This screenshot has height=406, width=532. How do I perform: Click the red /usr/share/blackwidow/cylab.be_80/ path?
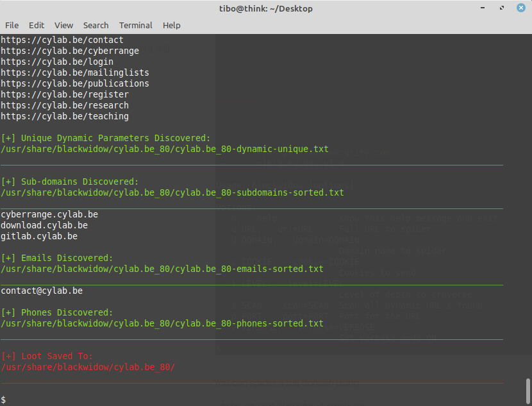88,367
